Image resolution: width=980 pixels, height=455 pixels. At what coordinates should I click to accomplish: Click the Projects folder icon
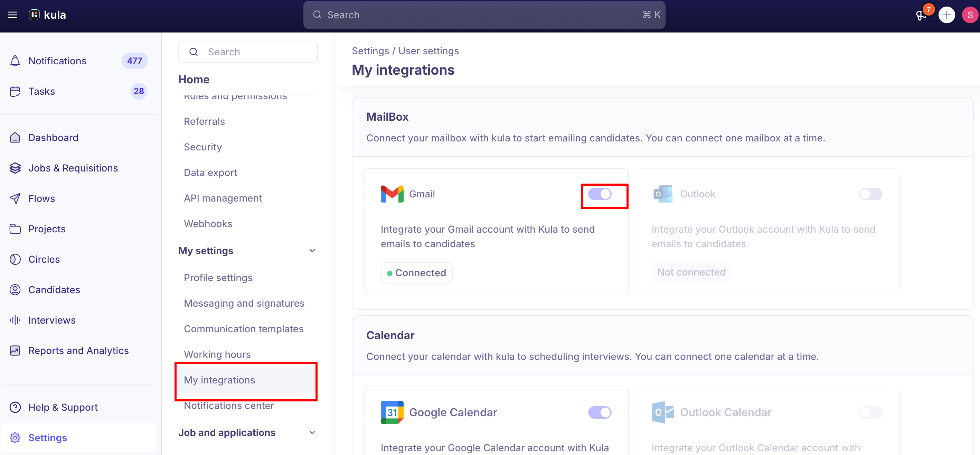point(15,229)
